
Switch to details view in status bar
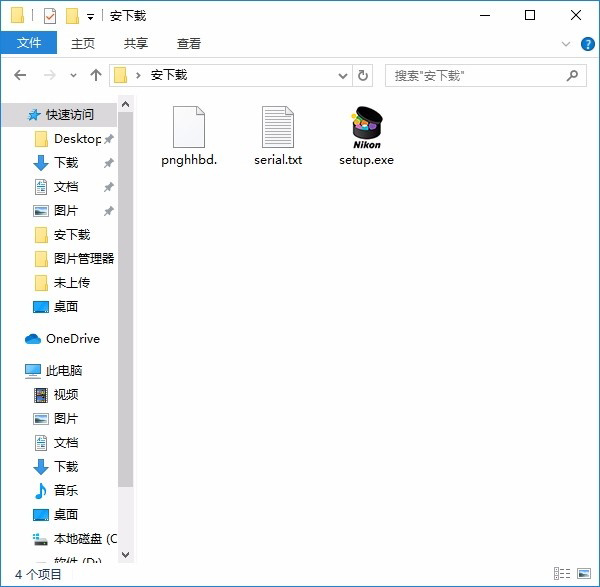click(562, 574)
